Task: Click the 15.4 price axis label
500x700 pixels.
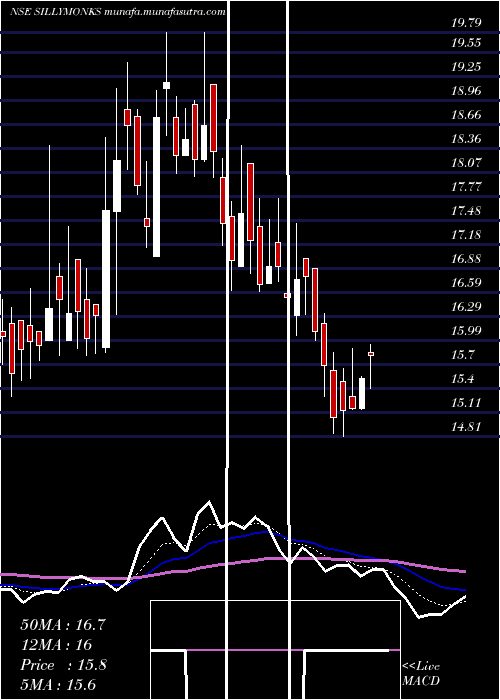Action: 462,379
